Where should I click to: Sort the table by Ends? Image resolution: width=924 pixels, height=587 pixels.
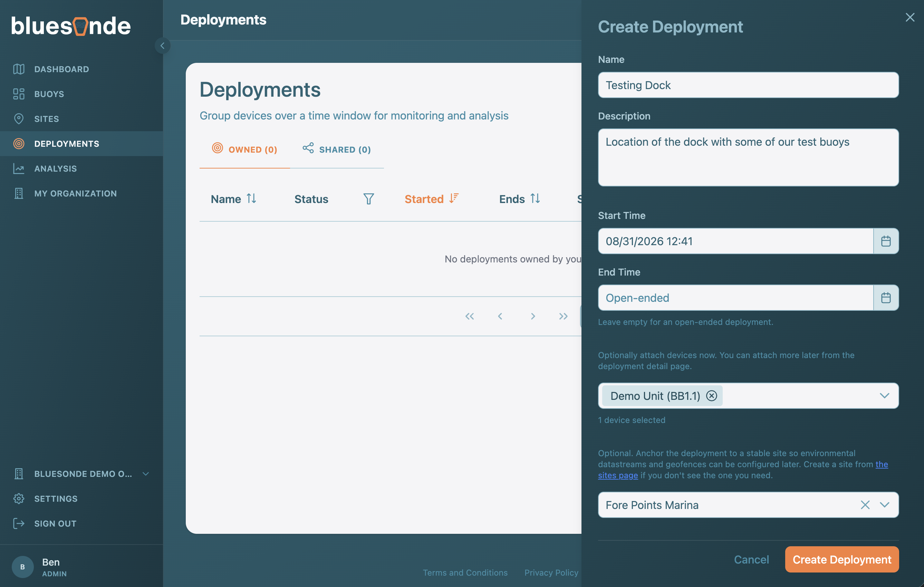(x=520, y=199)
